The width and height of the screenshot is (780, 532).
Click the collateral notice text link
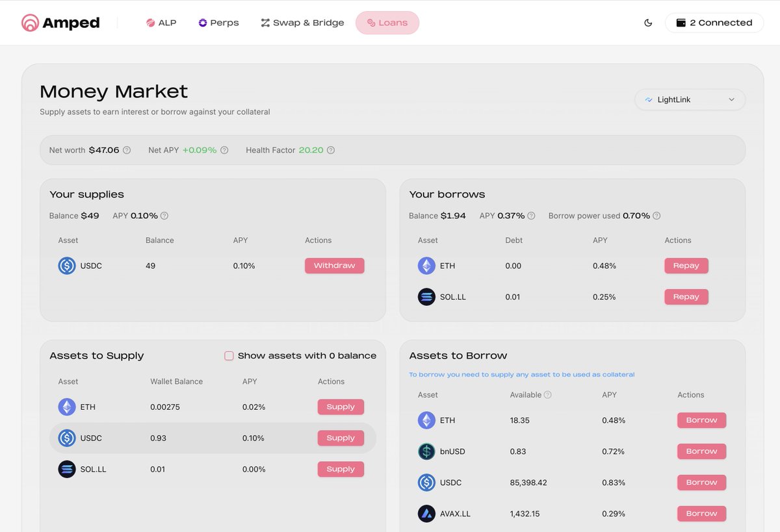pos(521,375)
